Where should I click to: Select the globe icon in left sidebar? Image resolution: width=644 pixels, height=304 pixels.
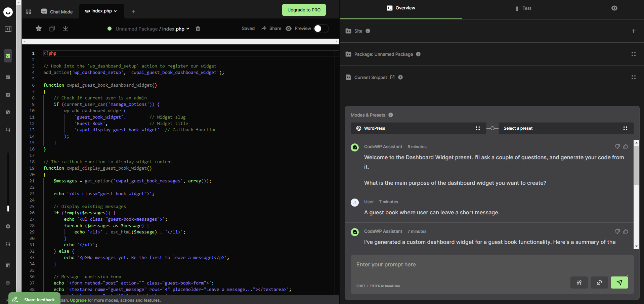tap(8, 112)
